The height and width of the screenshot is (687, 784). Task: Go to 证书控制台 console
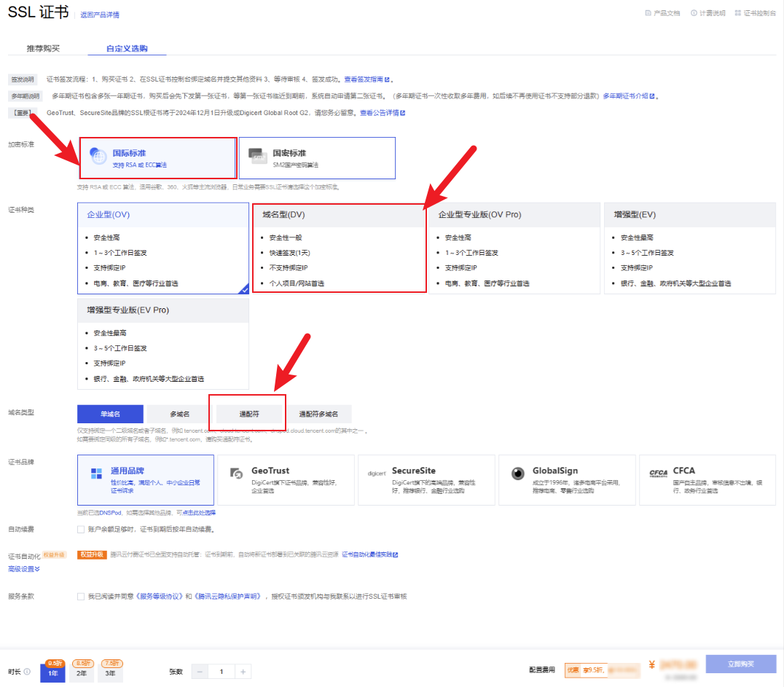[x=756, y=13]
